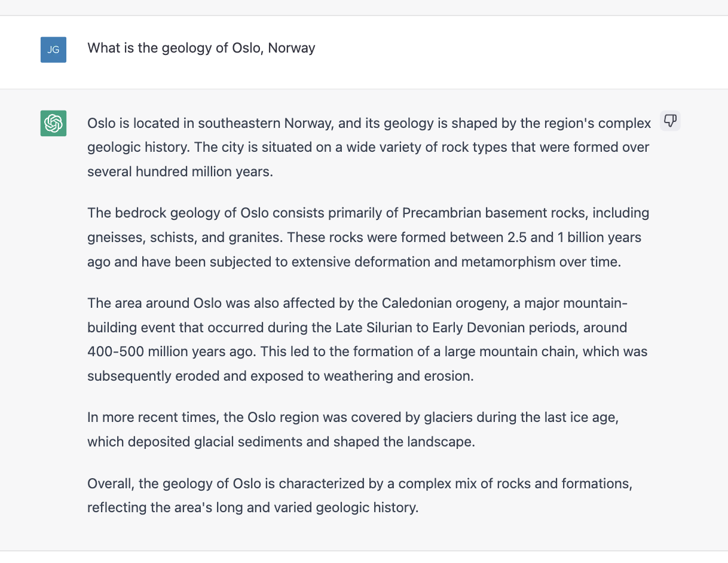The width and height of the screenshot is (728, 563).
Task: Click the thumbs-down feedback icon
Action: (670, 121)
